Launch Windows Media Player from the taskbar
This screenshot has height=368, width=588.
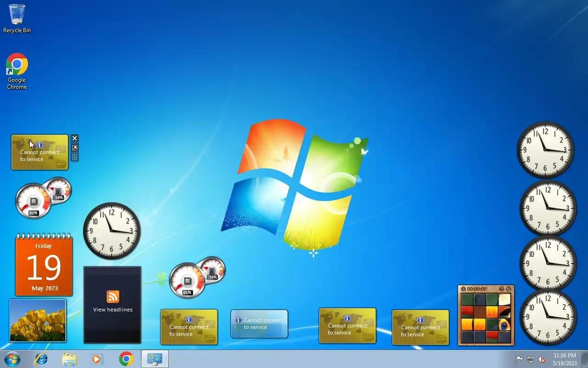(97, 359)
